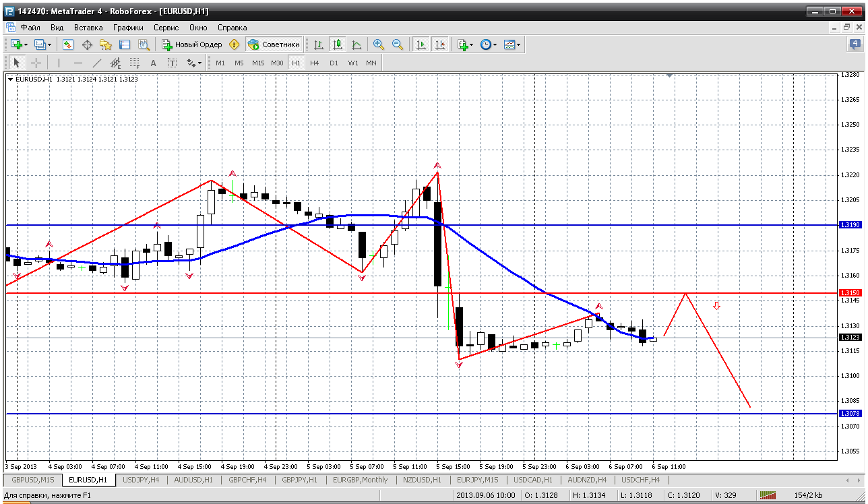Image resolution: width=868 pixels, height=504 pixels.
Task: Click the 154/2 kb traffic status
Action: 807,495
